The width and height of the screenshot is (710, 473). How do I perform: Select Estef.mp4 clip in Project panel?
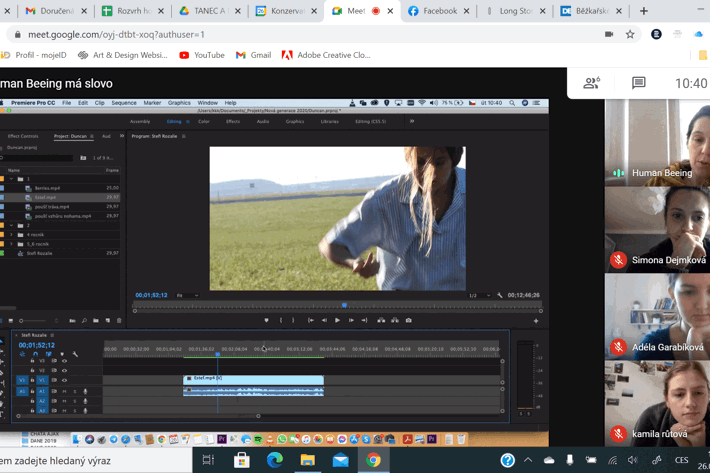(x=47, y=197)
